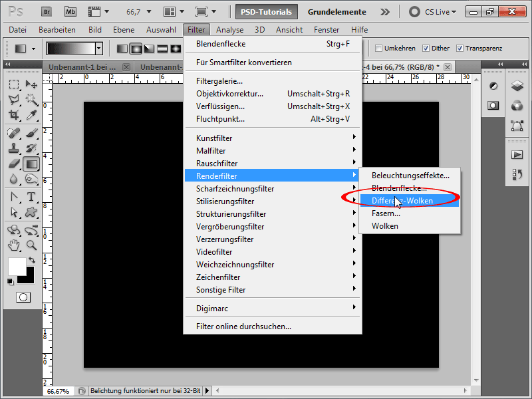The height and width of the screenshot is (399, 532).
Task: Open the Masks panel icon
Action: pos(493,106)
